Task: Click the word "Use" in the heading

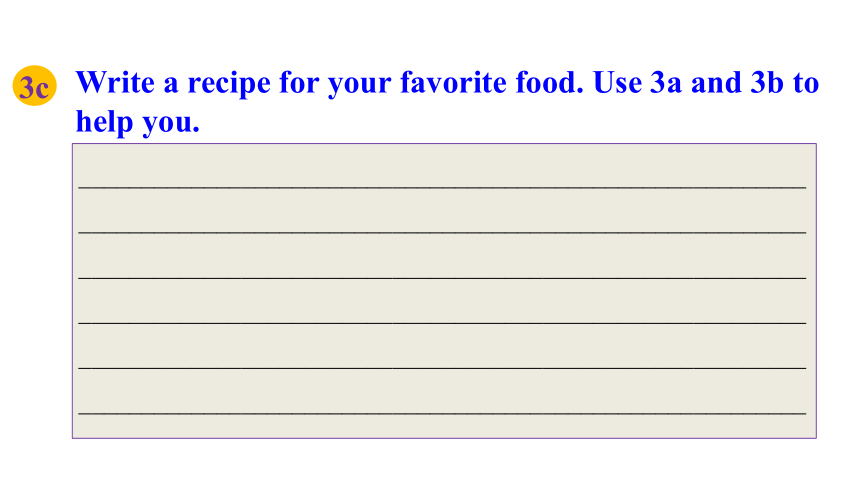Action: coord(616,83)
